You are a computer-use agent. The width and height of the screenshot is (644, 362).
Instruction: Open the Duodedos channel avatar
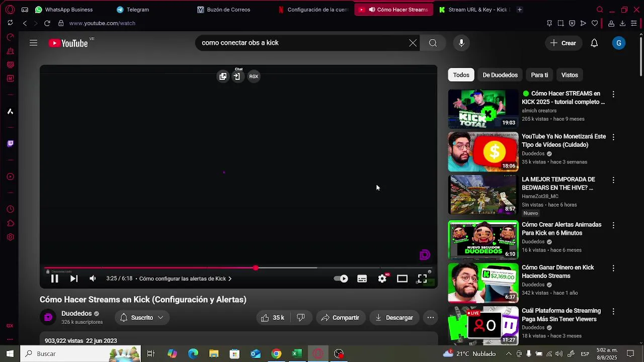(x=48, y=317)
